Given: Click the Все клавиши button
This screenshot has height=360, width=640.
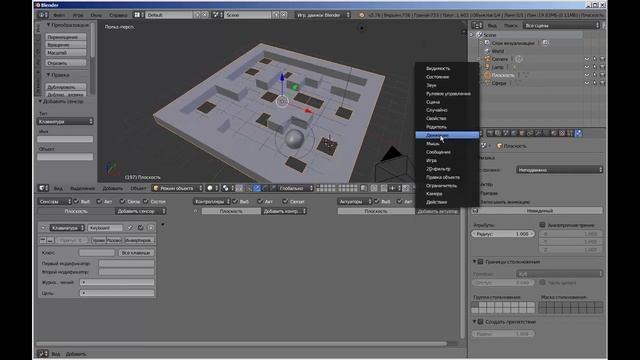Looking at the screenshot, I should [136, 253].
